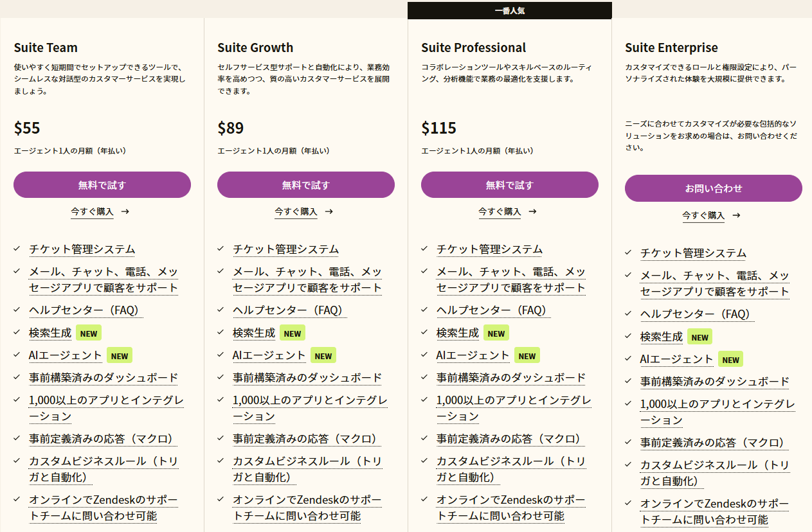Click the NEW badge by Suite Enterprise's AIエージェント
The width and height of the screenshot is (812, 532).
[730, 359]
